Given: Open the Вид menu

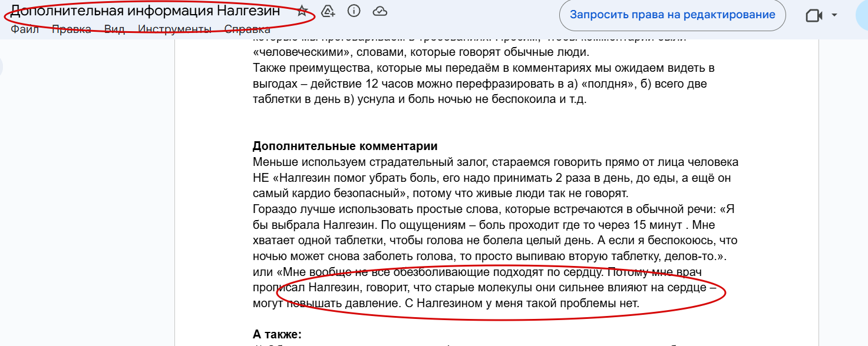Looking at the screenshot, I should pyautogui.click(x=114, y=29).
